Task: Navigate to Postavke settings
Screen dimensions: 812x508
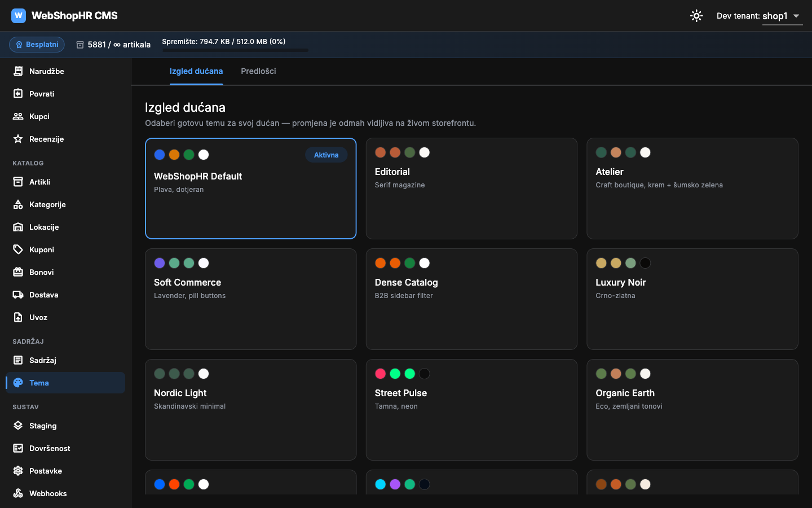Action: click(65, 471)
